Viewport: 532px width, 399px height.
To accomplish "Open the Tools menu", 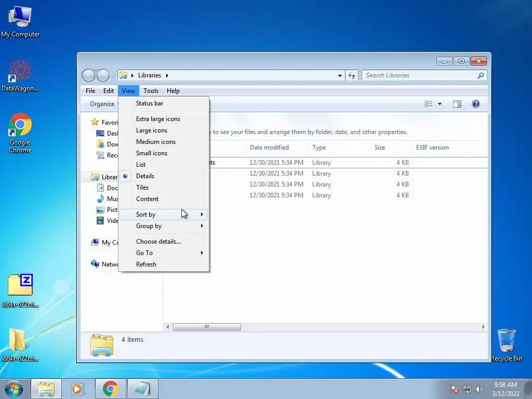I will click(x=151, y=90).
